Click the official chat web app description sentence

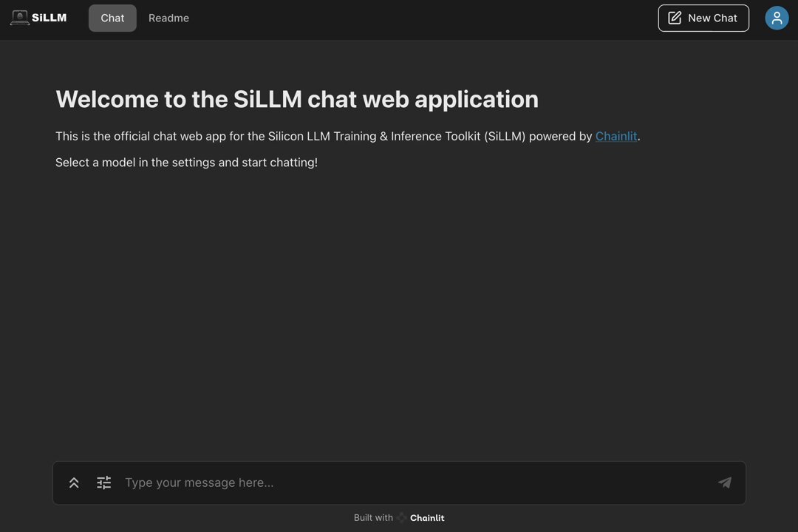tap(347, 136)
